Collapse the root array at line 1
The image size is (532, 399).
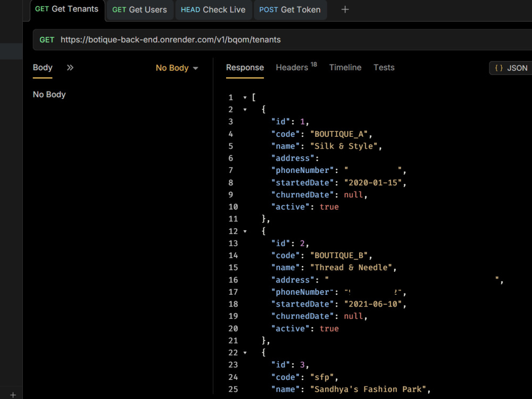[245, 97]
